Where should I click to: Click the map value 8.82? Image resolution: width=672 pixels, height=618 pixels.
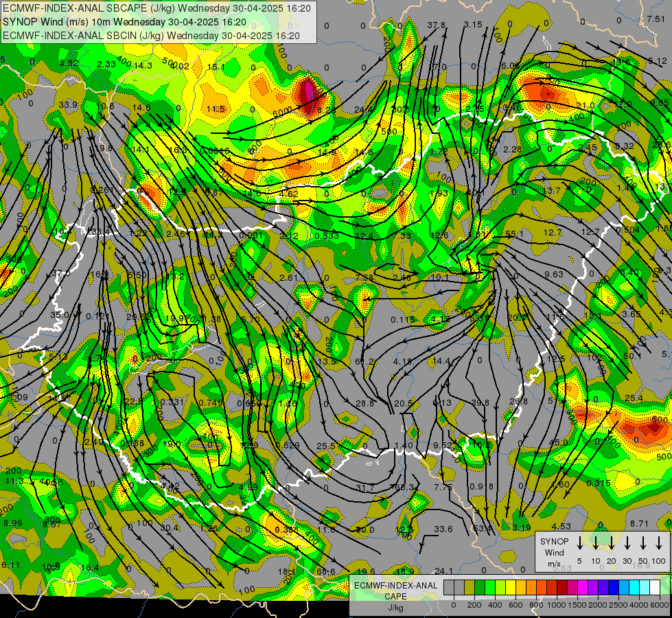69,63
